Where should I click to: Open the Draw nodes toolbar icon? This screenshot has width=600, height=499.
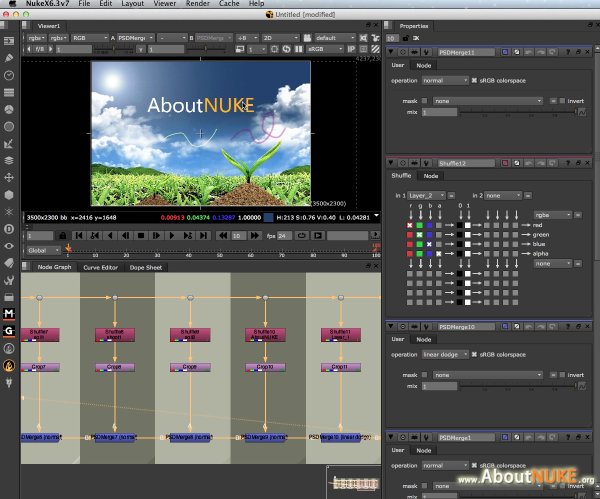click(x=9, y=58)
